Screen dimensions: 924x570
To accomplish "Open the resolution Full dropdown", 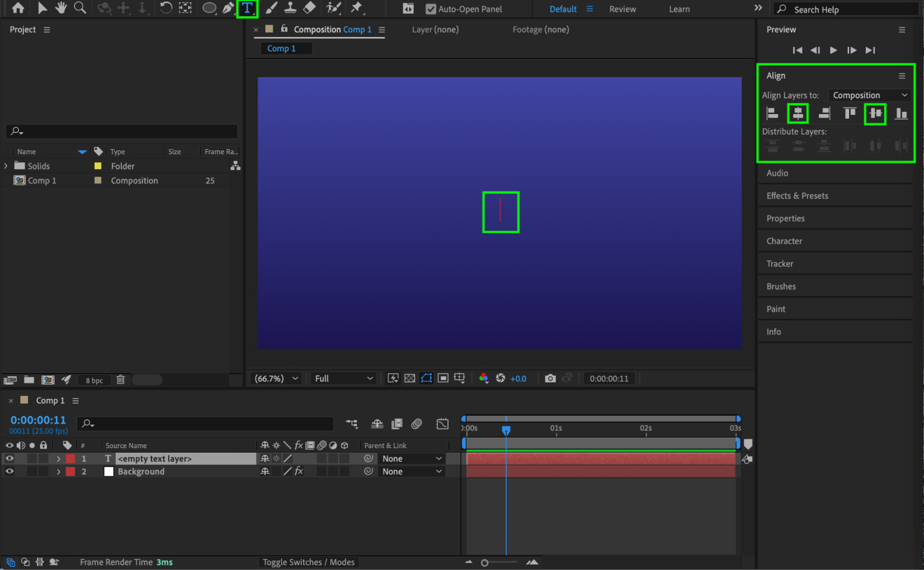I will click(344, 378).
